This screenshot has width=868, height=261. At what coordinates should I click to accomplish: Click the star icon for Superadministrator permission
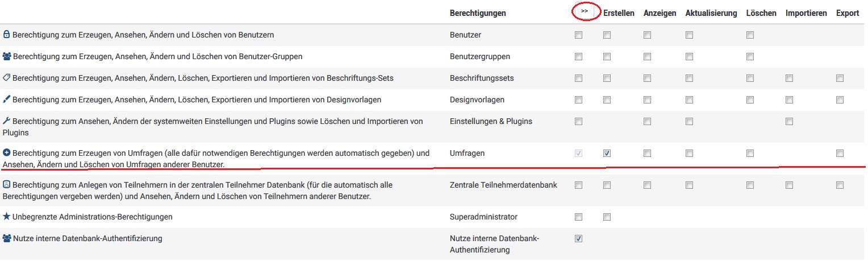click(x=6, y=217)
